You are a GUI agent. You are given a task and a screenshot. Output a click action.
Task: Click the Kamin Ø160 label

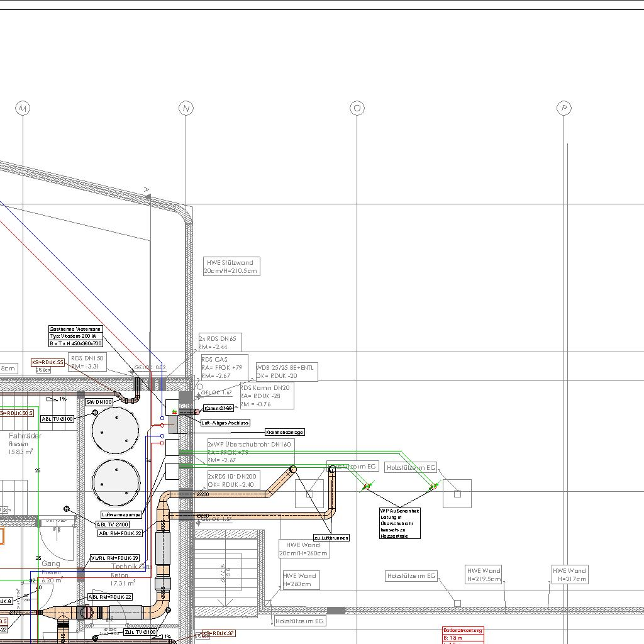point(218,409)
